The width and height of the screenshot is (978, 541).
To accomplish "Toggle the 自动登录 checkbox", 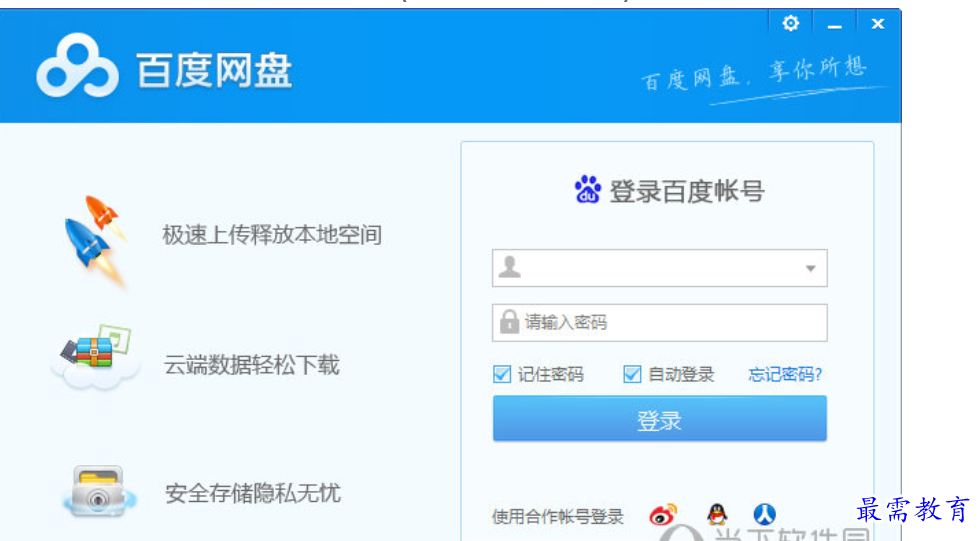I will (632, 374).
